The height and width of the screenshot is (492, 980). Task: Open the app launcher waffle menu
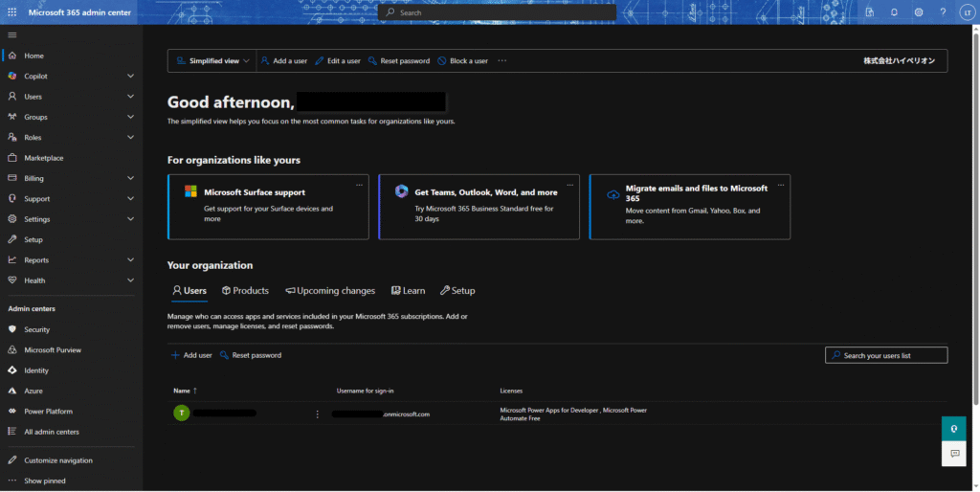coord(12,12)
